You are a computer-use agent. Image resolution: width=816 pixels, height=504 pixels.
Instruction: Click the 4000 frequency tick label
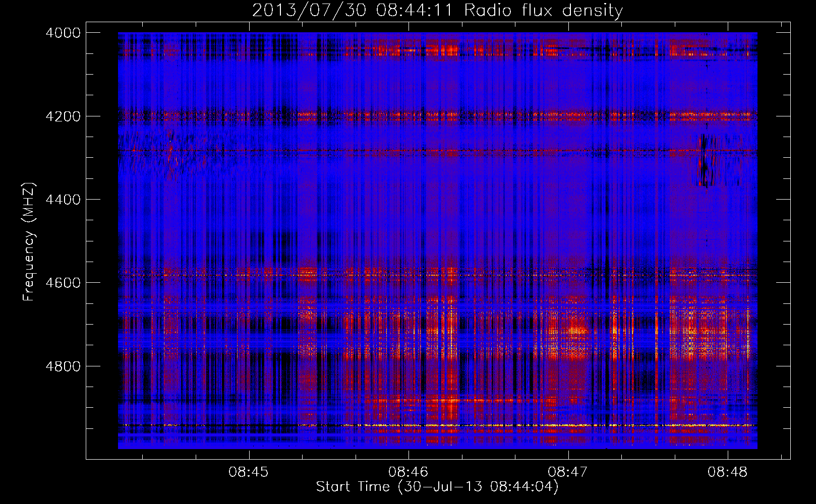pyautogui.click(x=63, y=33)
